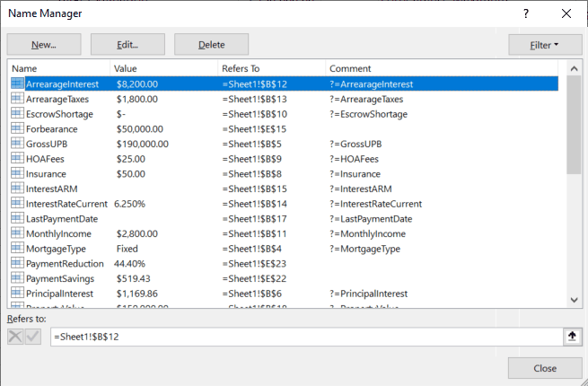Click the $50,000.00 value cell
This screenshot has height=386, width=588.
tap(140, 129)
